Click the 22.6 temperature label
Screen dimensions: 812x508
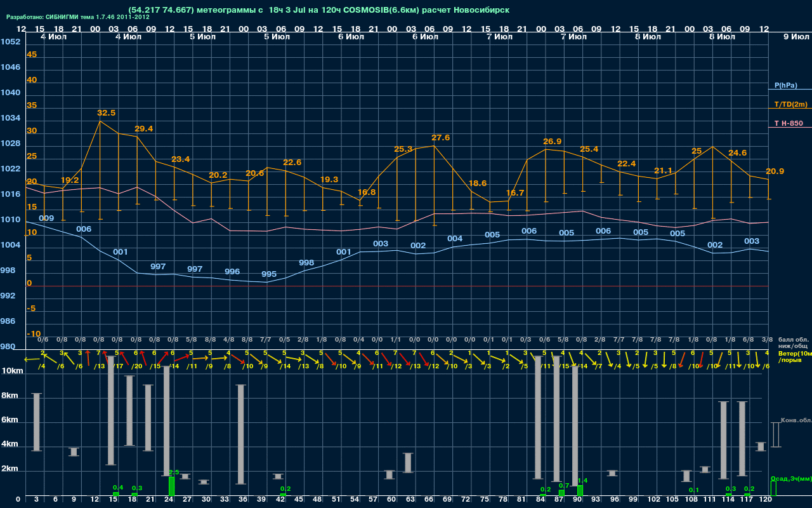click(292, 163)
